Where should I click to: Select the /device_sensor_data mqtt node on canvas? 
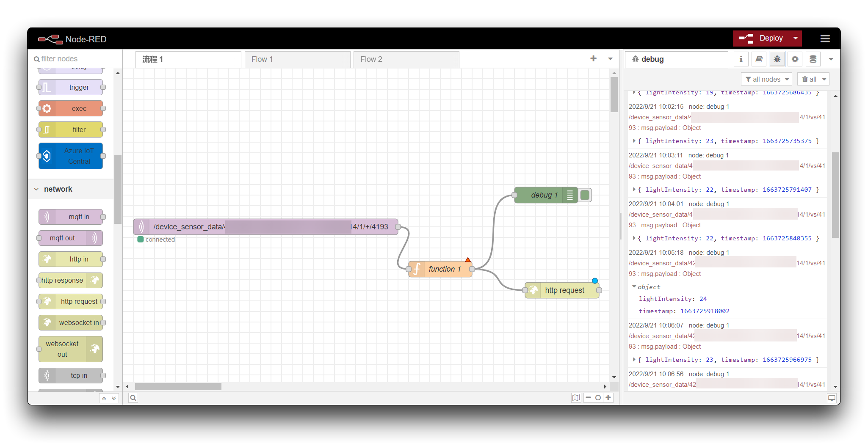[x=265, y=227]
